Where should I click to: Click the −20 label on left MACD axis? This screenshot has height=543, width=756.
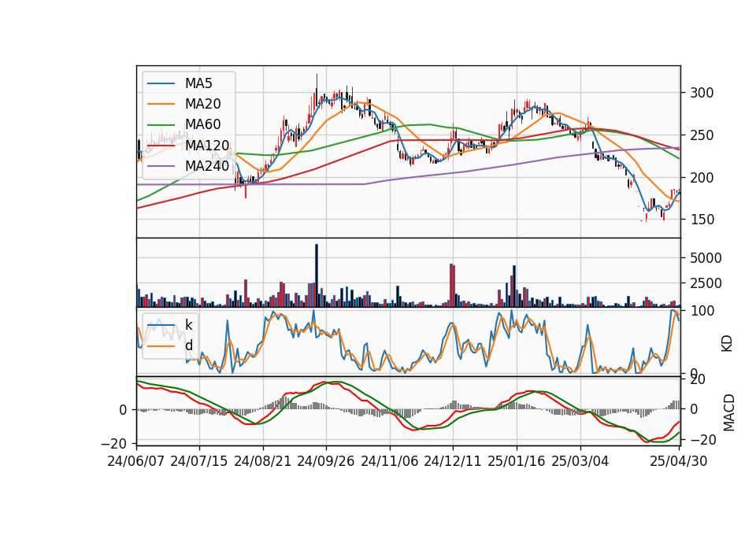tap(113, 443)
